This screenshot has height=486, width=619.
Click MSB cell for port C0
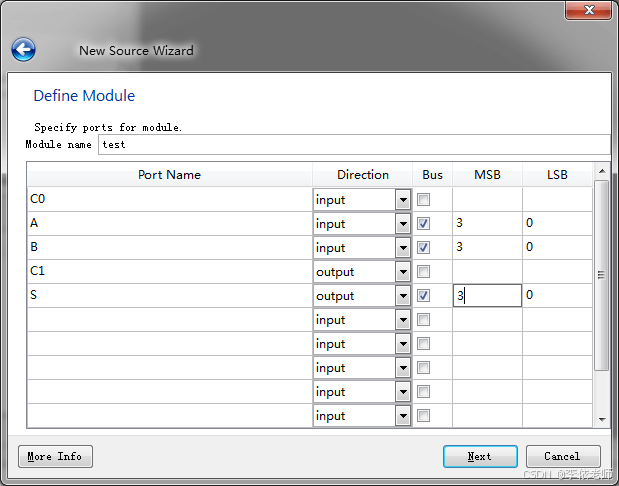tap(487, 199)
